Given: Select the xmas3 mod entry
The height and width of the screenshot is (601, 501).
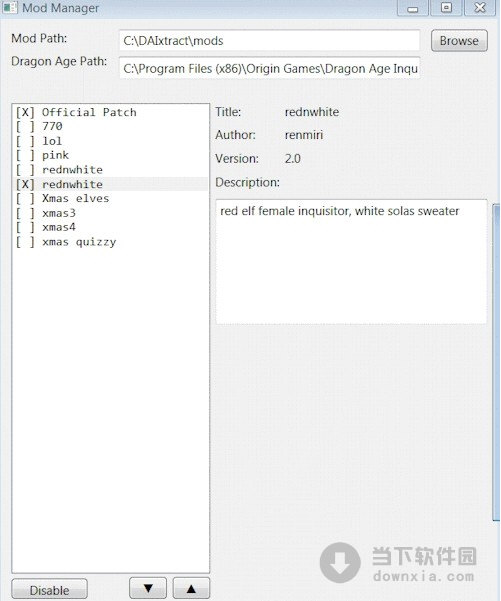Looking at the screenshot, I should pos(111,213).
